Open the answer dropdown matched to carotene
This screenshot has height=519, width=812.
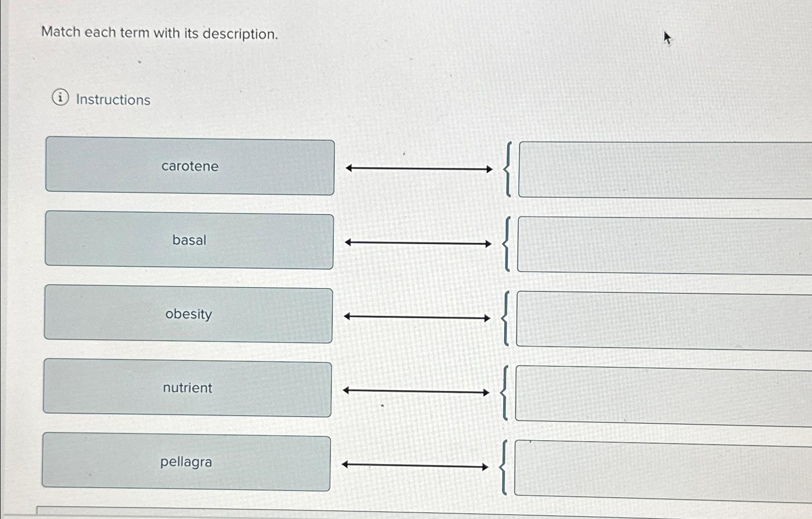pyautogui.click(x=662, y=169)
